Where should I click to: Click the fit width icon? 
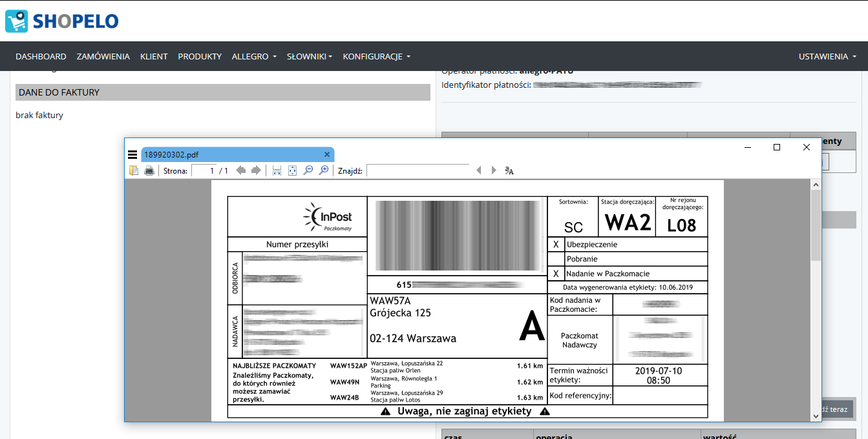277,170
